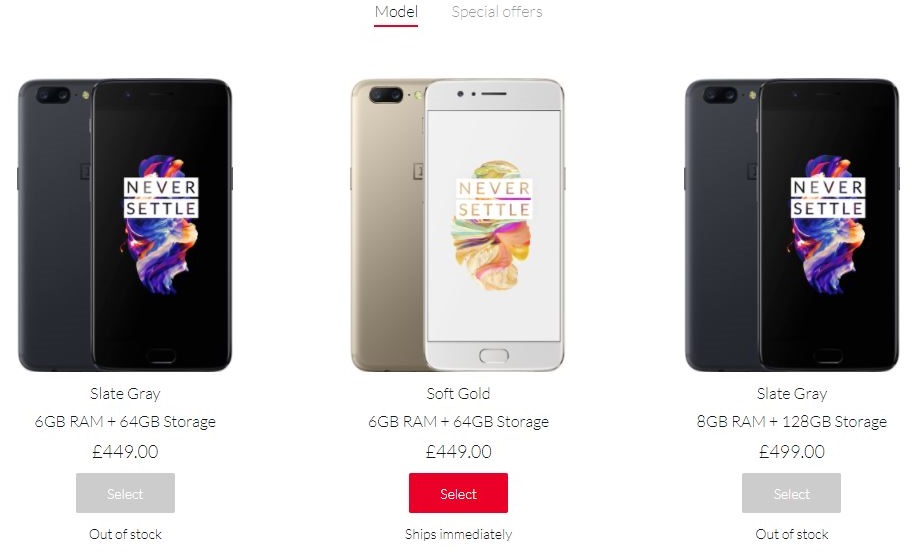Click the Soft Gold phone image
The height and width of the screenshot is (557, 921).
coord(458,225)
